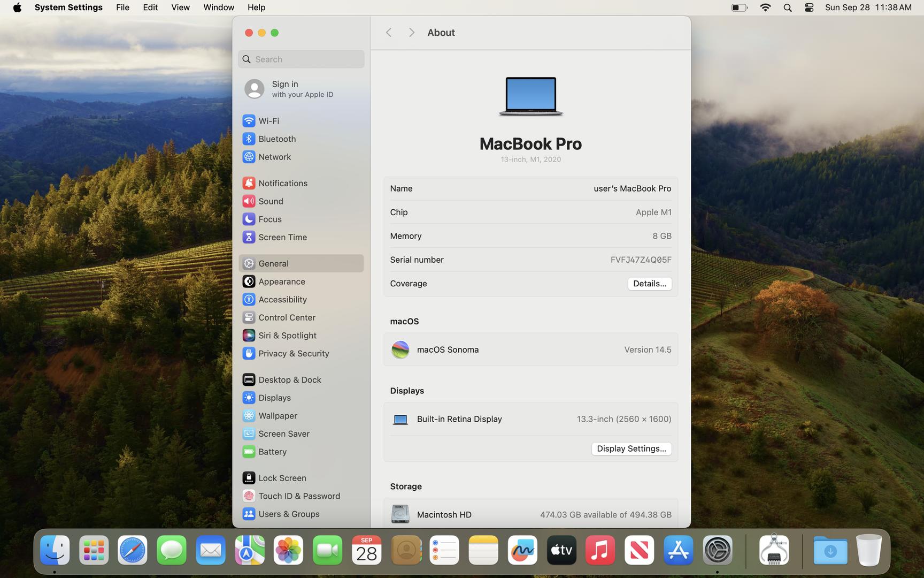Image resolution: width=924 pixels, height=578 pixels.
Task: Open App Store from the Dock
Action: coord(679,550)
